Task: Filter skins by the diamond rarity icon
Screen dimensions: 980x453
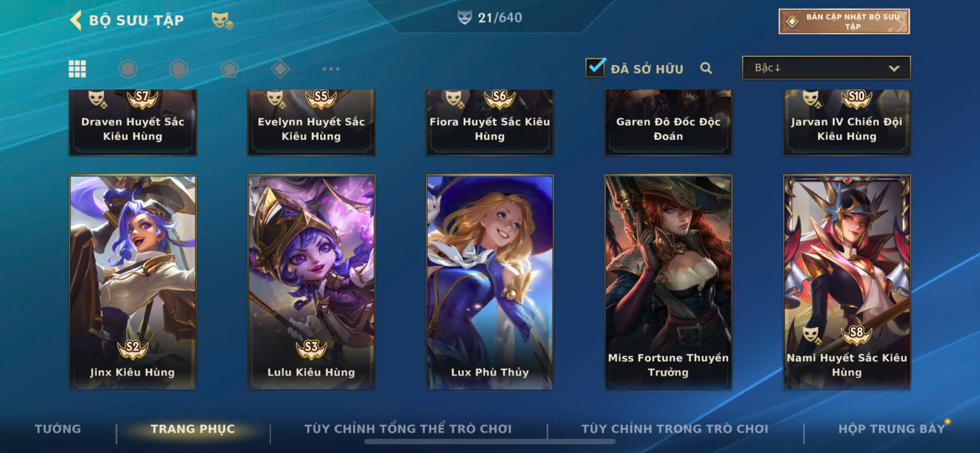Action: pyautogui.click(x=280, y=69)
